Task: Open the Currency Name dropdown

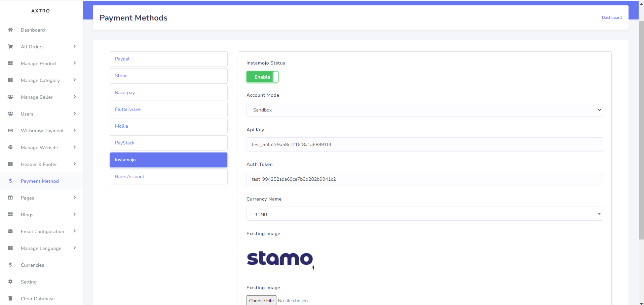Action: point(424,214)
